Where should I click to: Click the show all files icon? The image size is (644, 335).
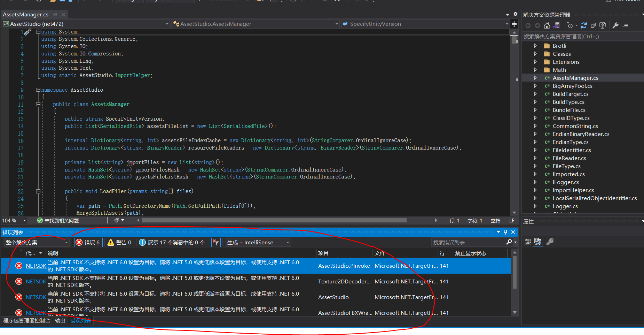tap(603, 25)
